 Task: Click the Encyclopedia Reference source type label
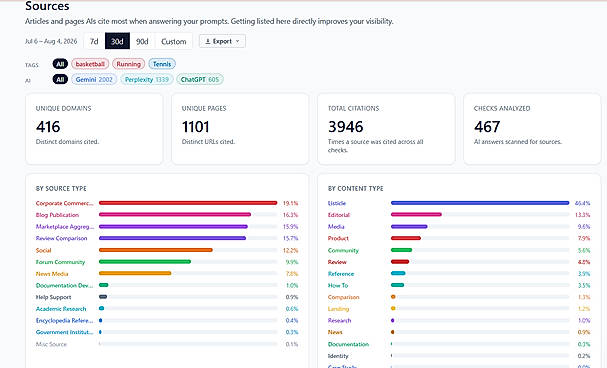coord(64,320)
